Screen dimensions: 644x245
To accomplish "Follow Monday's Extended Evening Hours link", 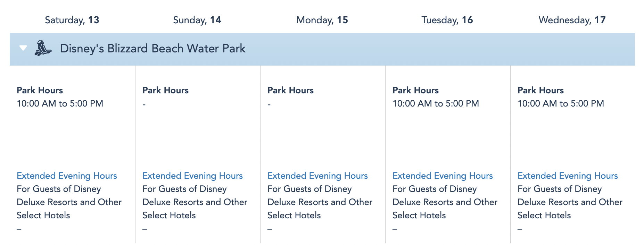I will [x=317, y=176].
